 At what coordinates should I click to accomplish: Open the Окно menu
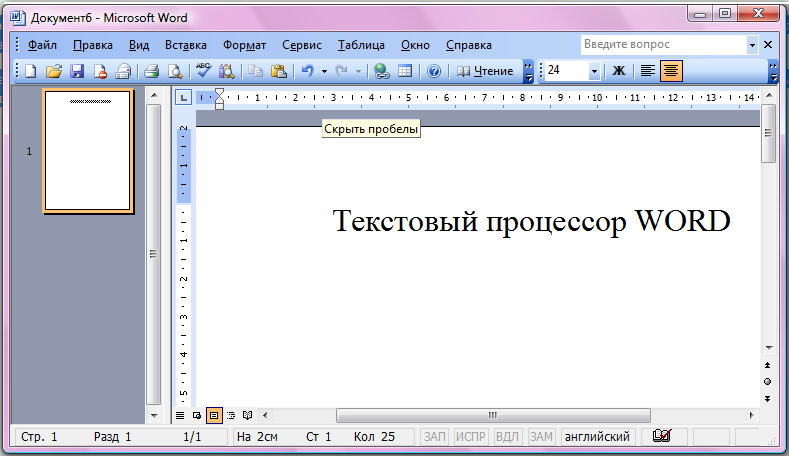[415, 45]
